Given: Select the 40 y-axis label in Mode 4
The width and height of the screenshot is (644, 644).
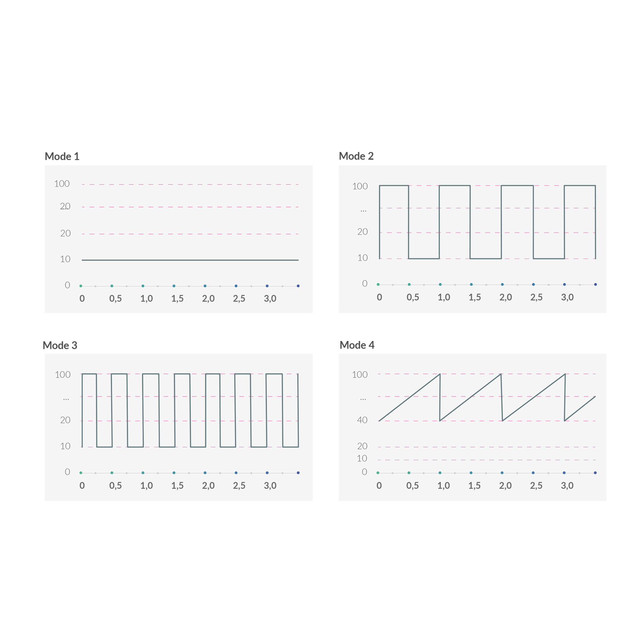Looking at the screenshot, I should [362, 420].
